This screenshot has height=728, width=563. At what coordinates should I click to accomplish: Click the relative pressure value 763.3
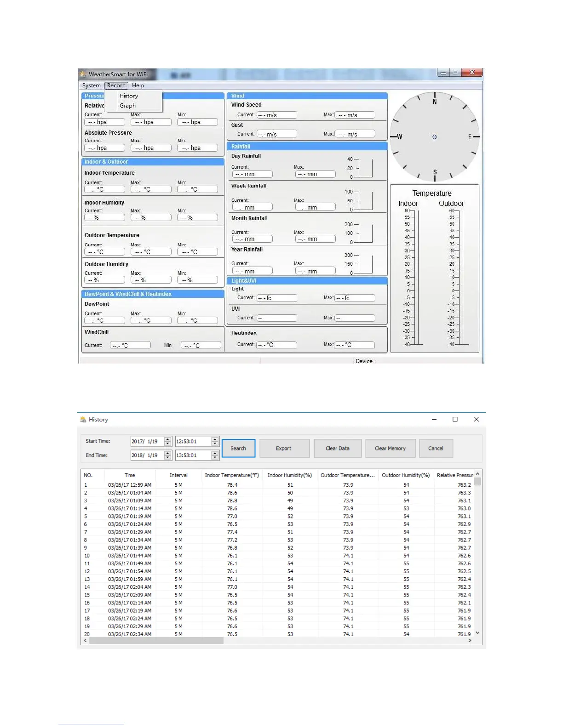[x=464, y=493]
